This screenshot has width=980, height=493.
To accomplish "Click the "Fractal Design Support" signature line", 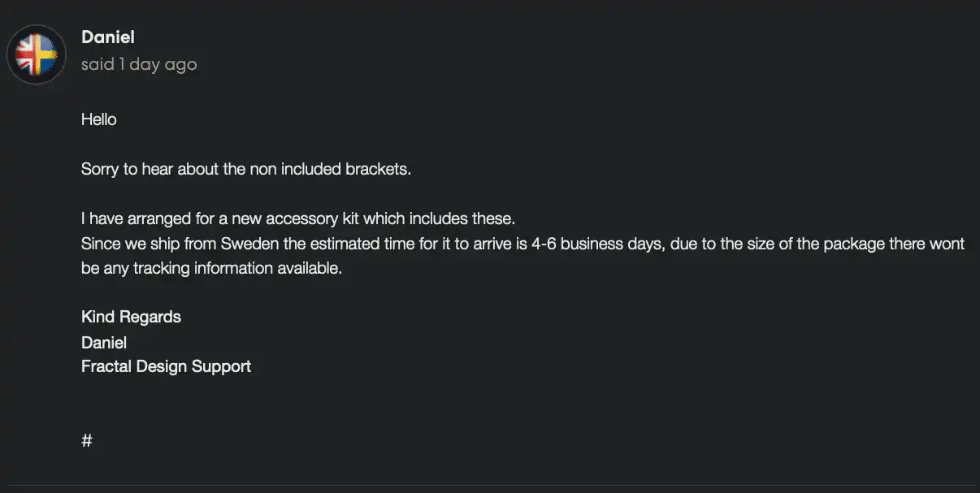I will click(166, 366).
